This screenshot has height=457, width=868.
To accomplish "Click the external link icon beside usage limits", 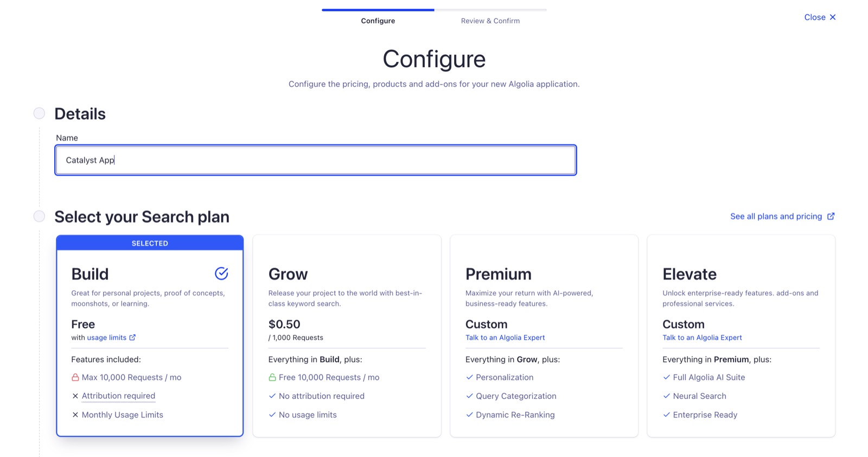I will [x=132, y=337].
